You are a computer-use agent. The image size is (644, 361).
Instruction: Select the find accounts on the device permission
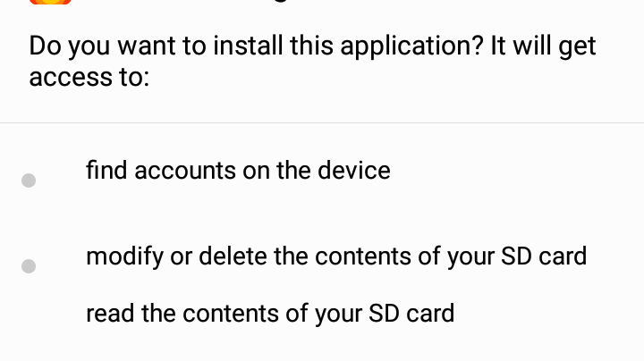pyautogui.click(x=238, y=171)
